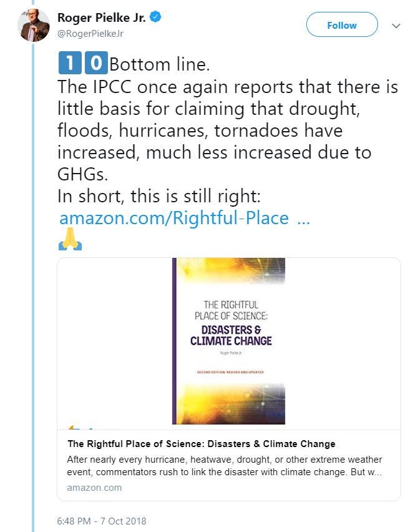Screen dimensions: 413x532
Task: Open the 6:48 PM - 7 Oct 2018 timestamp
Action: pyautogui.click(x=101, y=521)
